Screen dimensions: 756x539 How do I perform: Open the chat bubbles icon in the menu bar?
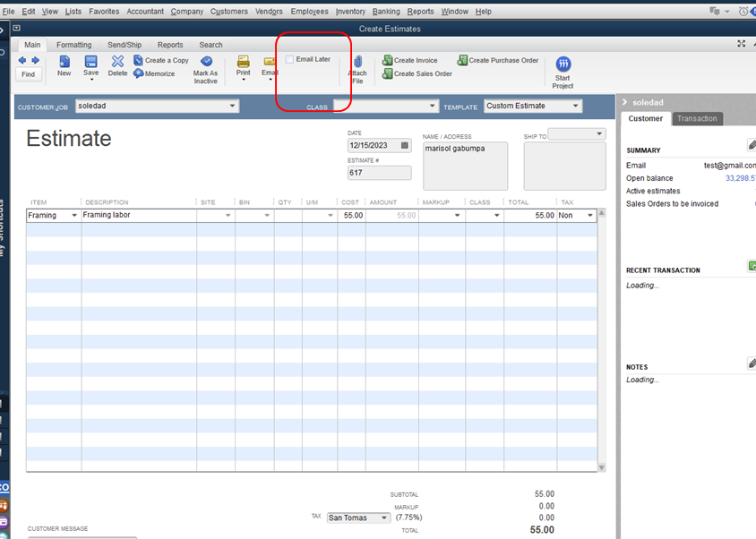click(715, 11)
